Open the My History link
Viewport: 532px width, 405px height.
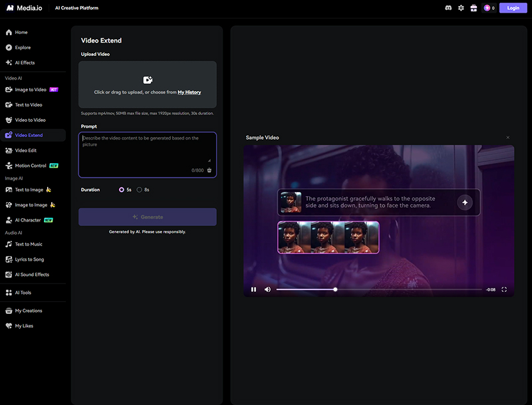189,92
